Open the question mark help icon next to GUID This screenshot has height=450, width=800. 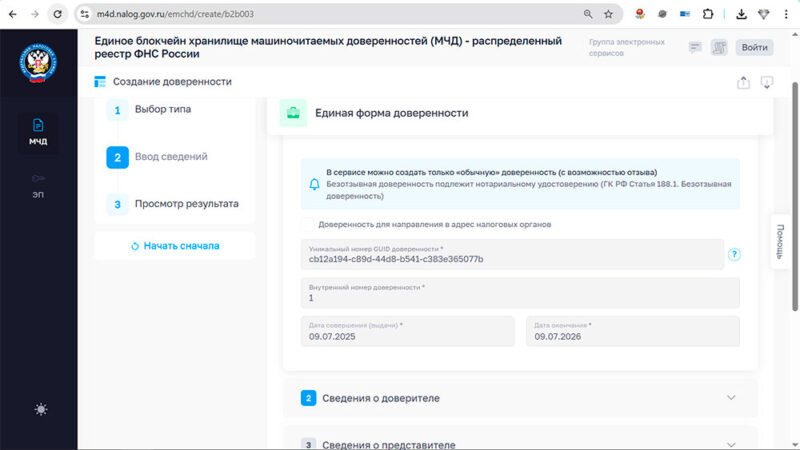point(734,254)
